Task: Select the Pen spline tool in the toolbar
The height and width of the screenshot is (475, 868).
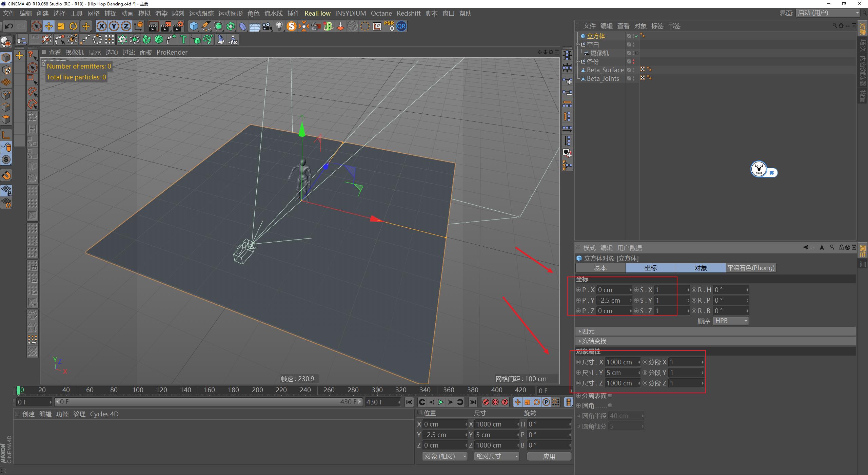Action: [x=206, y=26]
